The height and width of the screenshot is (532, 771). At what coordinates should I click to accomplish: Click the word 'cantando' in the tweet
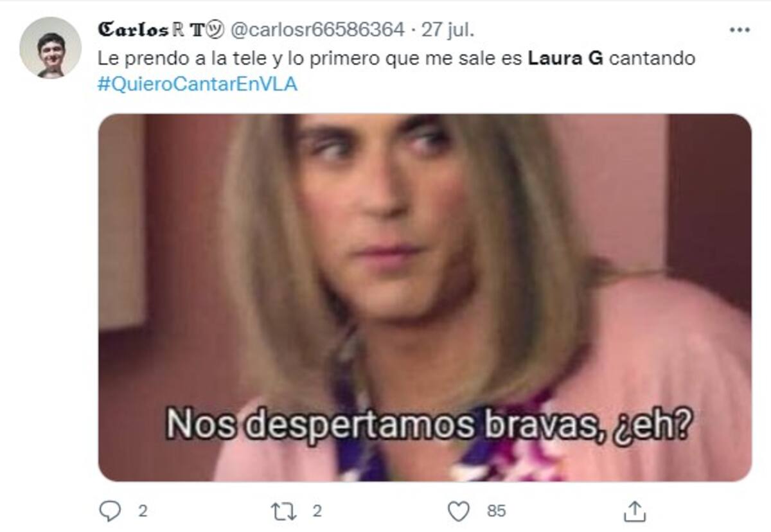(x=652, y=58)
